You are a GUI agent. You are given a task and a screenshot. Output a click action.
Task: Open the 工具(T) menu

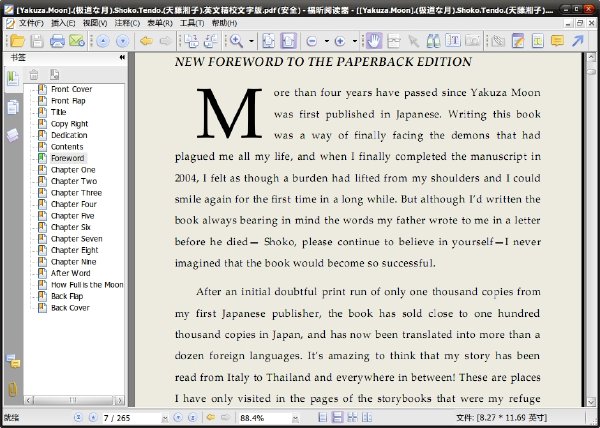(x=192, y=23)
